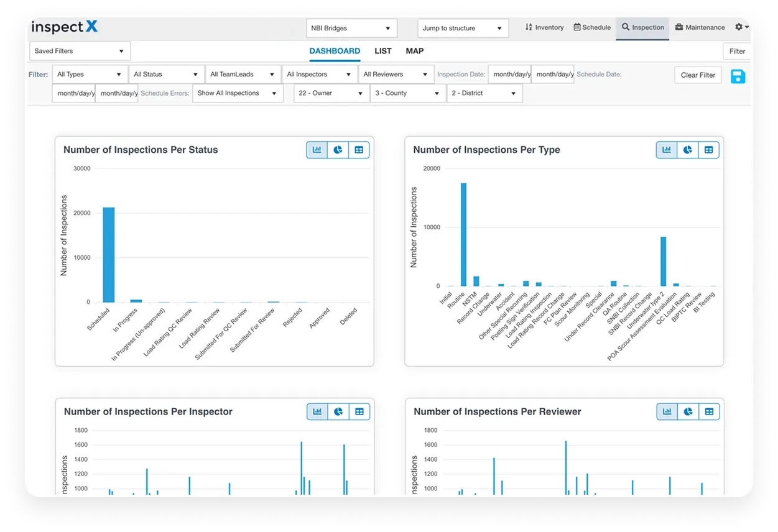Switch to the MAP tab
The width and height of the screenshot is (778, 532).
[x=414, y=51]
